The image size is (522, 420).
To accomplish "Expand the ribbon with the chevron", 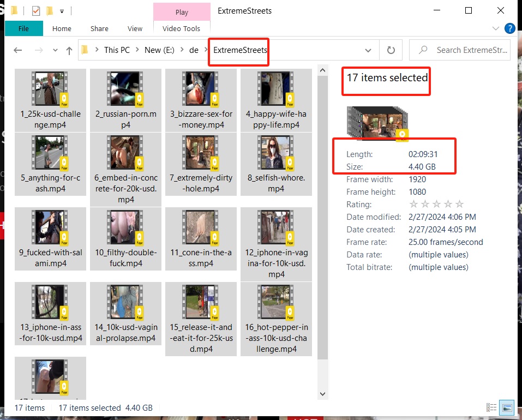I will [x=496, y=29].
